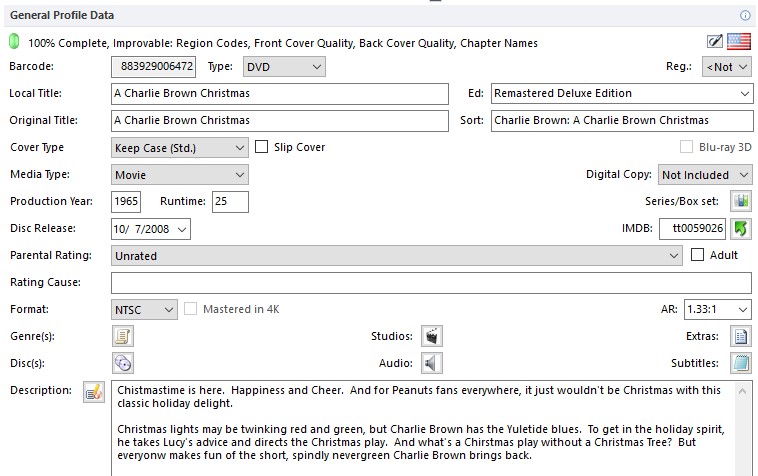Open the Disc Release date picker dropdown
758x476 pixels.
pos(182,229)
